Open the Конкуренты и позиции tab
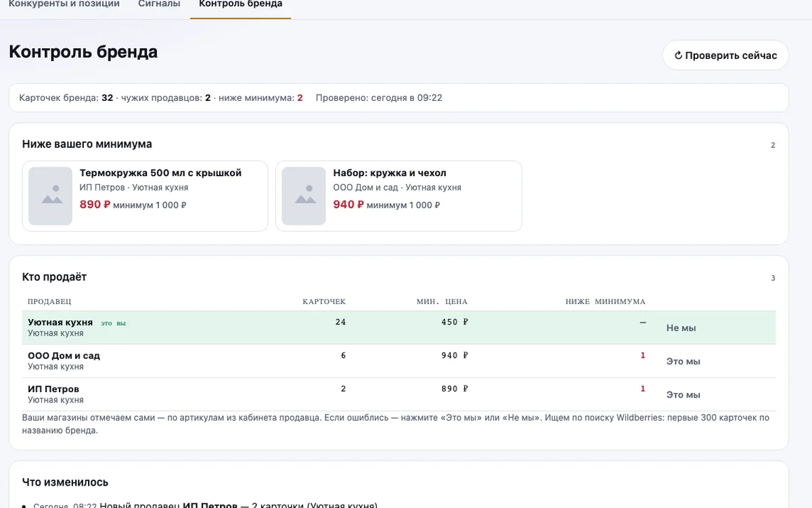 point(64,4)
